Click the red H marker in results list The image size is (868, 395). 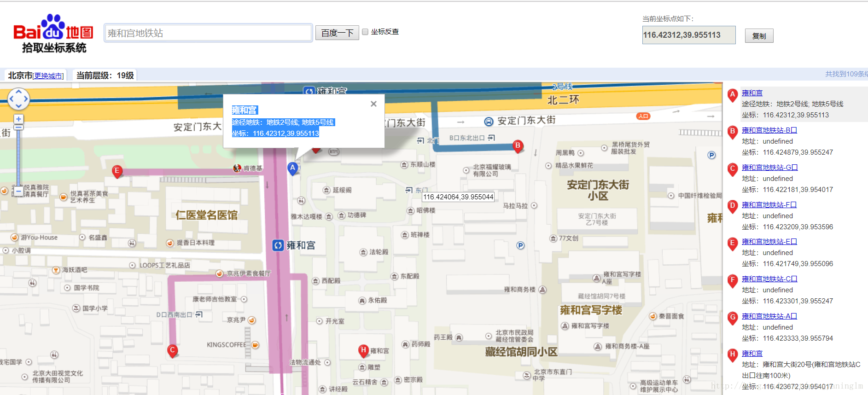pyautogui.click(x=732, y=355)
